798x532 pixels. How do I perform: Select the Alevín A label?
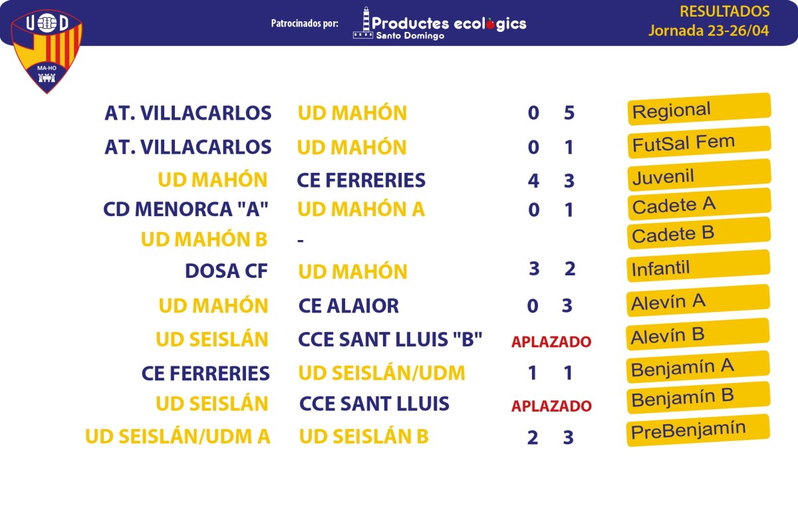[699, 301]
